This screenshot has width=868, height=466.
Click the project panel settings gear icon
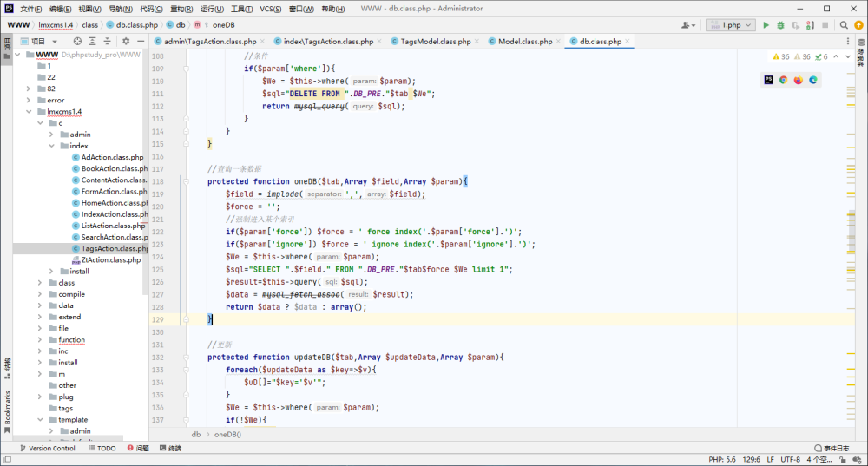[x=126, y=41]
